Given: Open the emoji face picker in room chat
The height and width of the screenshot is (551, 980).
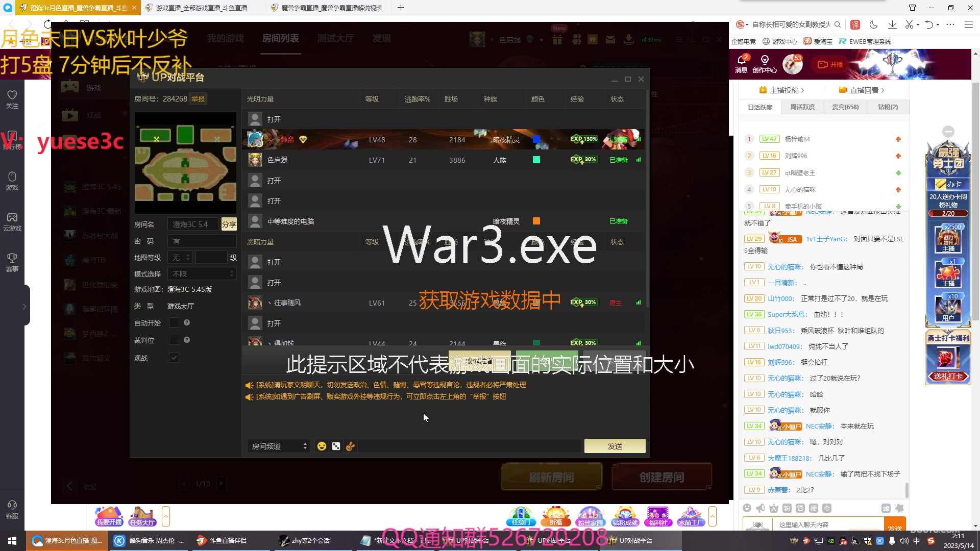Looking at the screenshot, I should (322, 446).
